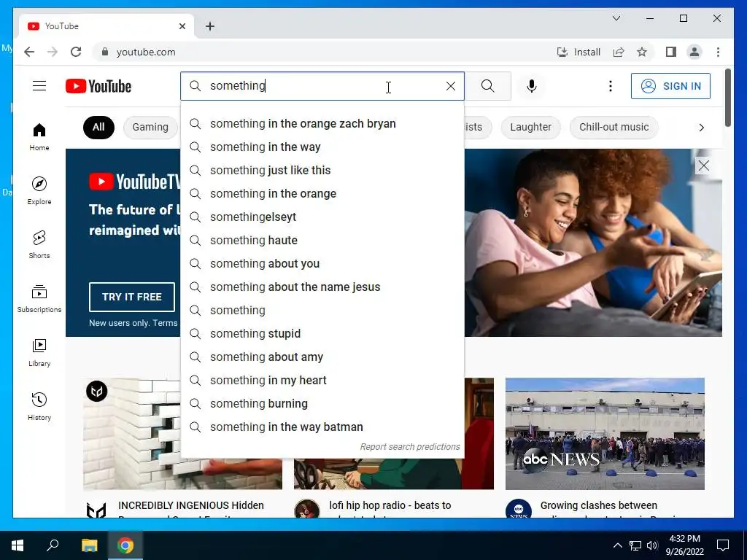Select the Chill-out music chip

614,127
